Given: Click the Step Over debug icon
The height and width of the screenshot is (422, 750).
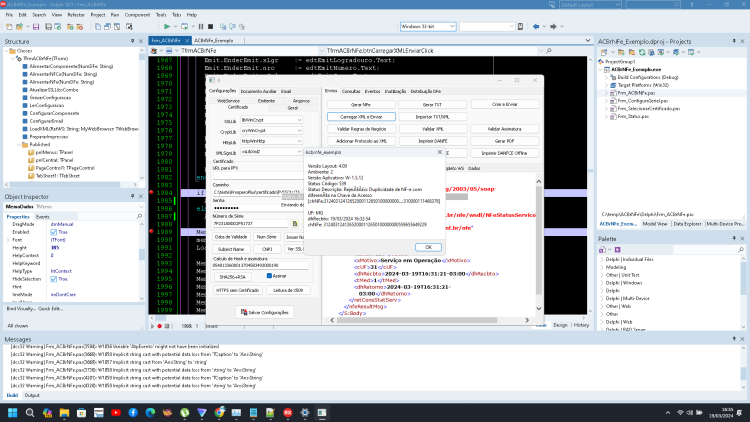Looking at the screenshot, I should point(232,27).
